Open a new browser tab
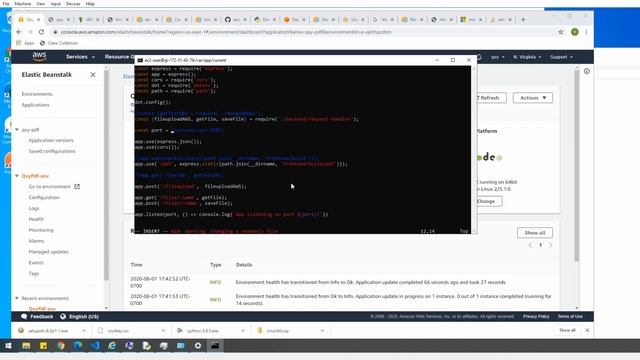The width and height of the screenshot is (640, 360). tap(523, 19)
